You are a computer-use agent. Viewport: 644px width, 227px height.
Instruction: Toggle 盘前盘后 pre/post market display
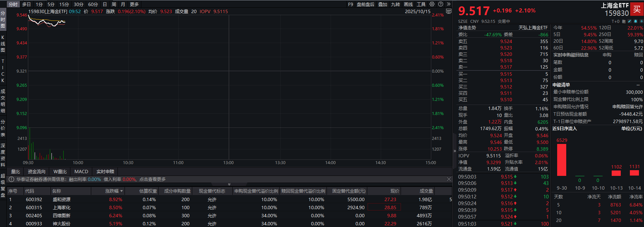(x=365, y=4)
